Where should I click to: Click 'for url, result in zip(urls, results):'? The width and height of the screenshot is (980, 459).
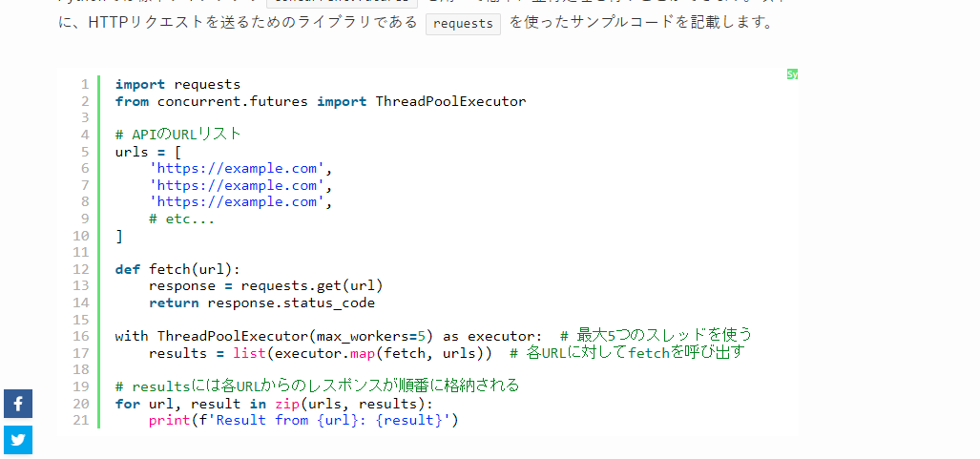(x=274, y=404)
